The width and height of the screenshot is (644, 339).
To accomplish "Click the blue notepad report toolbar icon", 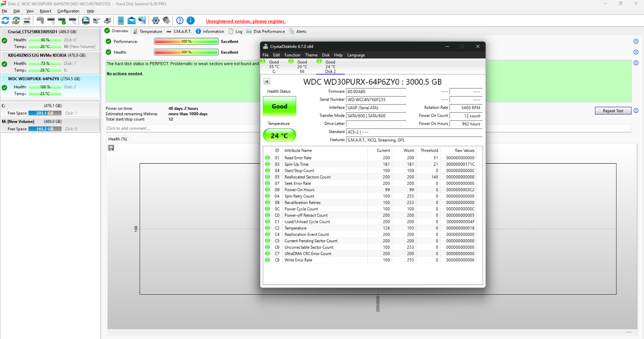I will (121, 21).
